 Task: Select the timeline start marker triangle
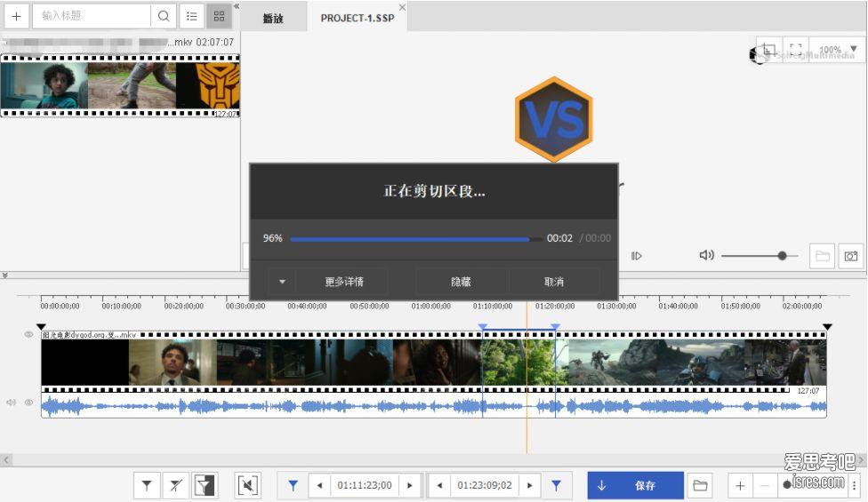pos(41,327)
